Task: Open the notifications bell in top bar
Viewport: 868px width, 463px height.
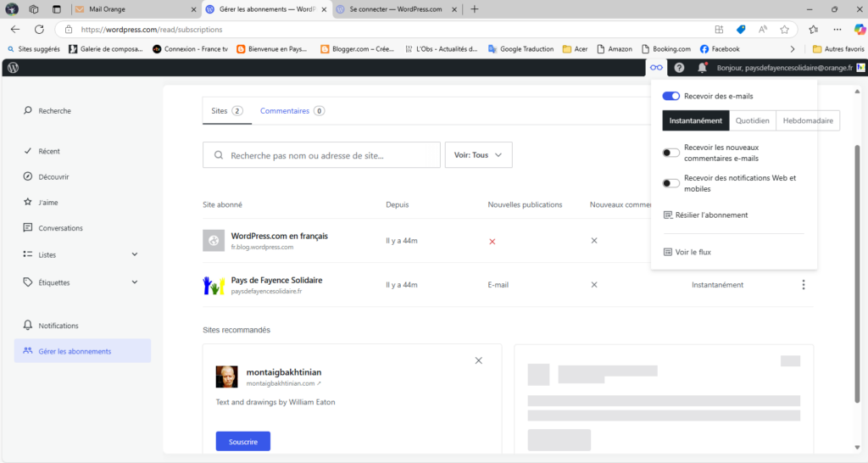Action: pyautogui.click(x=702, y=67)
